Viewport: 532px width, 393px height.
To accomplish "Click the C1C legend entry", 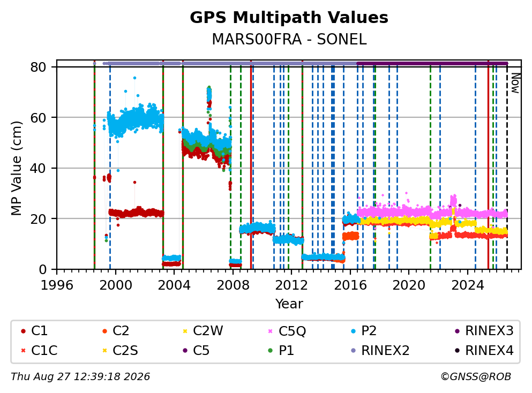I will [x=39, y=350].
